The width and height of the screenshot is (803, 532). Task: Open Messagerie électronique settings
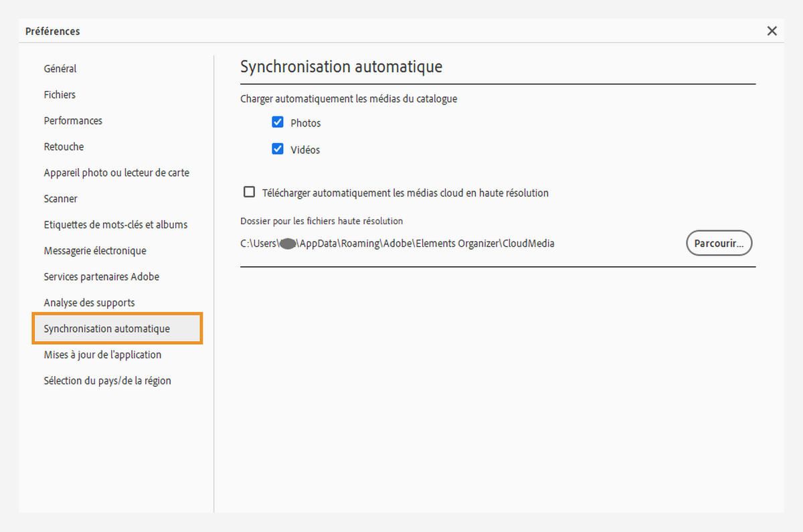pos(95,250)
